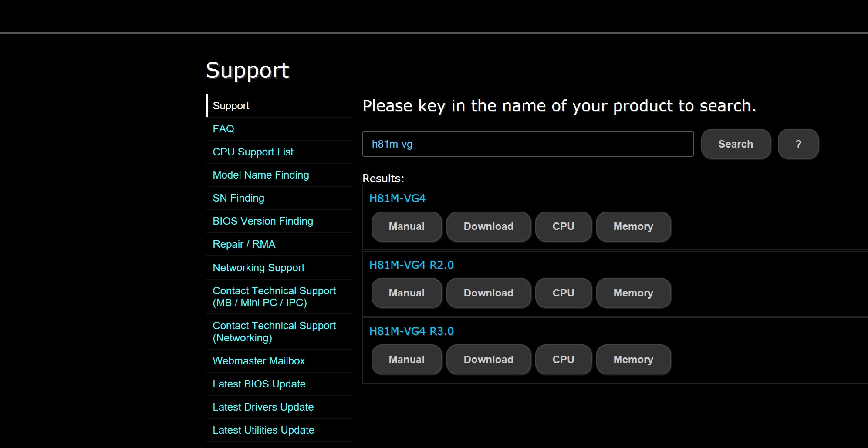
Task: View CPU support for H81M-VG4
Action: point(564,226)
